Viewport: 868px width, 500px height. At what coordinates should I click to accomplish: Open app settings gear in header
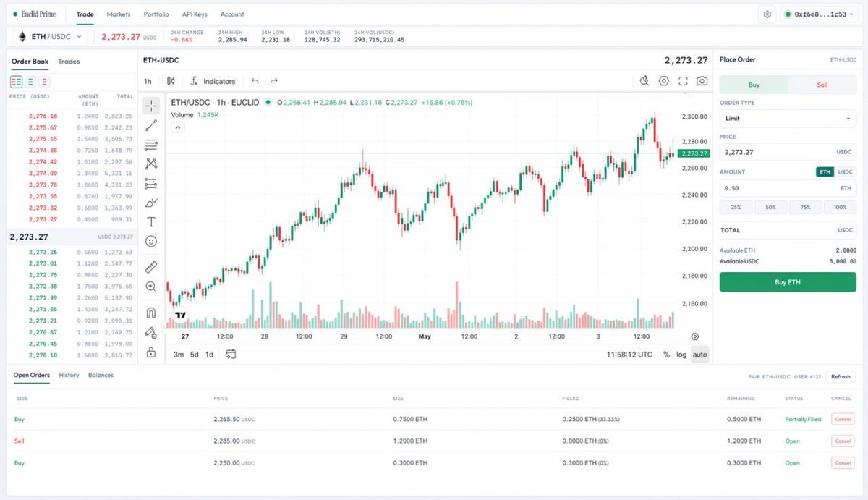coord(767,14)
